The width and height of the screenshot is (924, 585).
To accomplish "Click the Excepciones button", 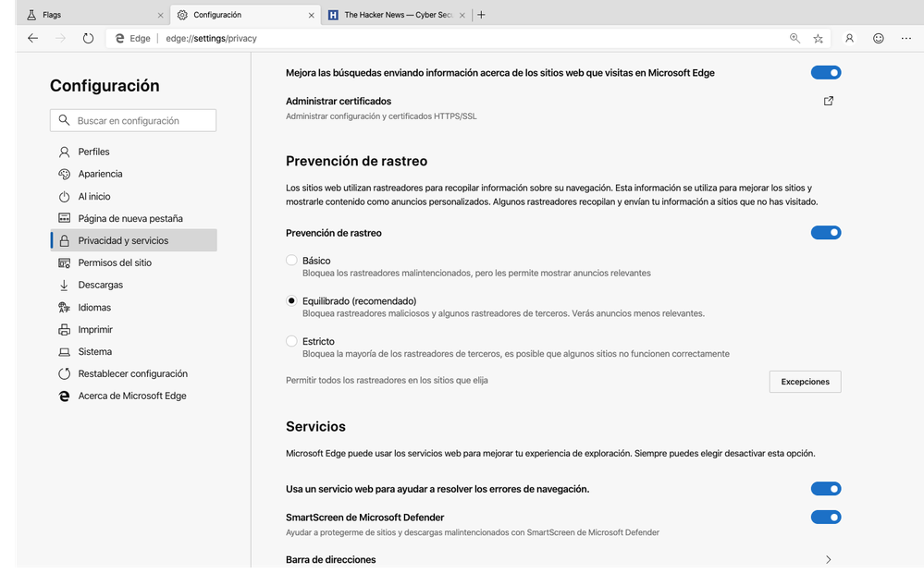I will coord(805,382).
